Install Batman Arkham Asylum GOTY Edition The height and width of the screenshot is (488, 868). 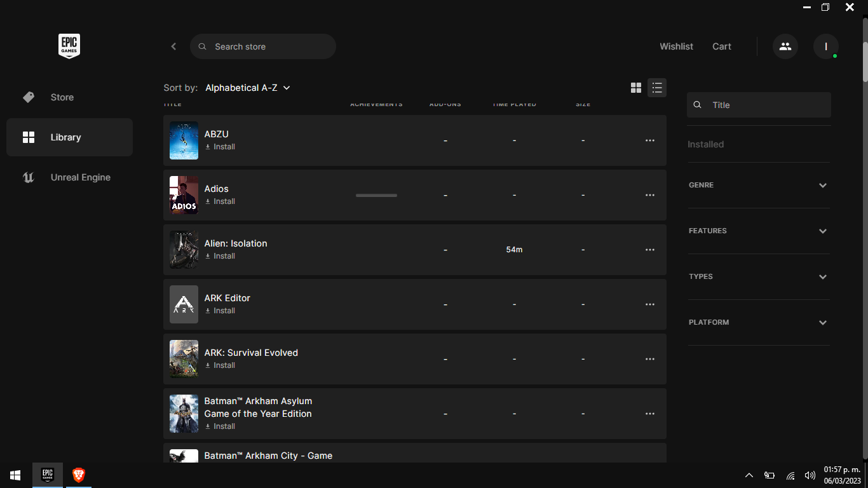pyautogui.click(x=220, y=426)
